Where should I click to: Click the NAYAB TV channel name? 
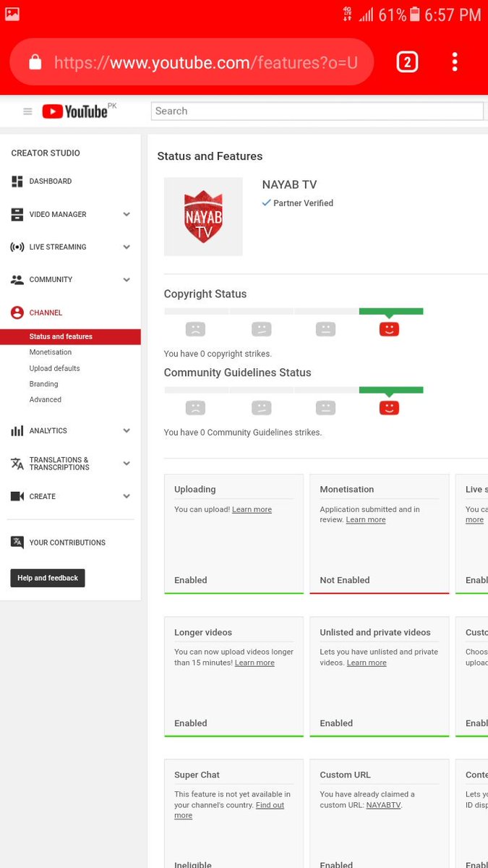(x=289, y=184)
